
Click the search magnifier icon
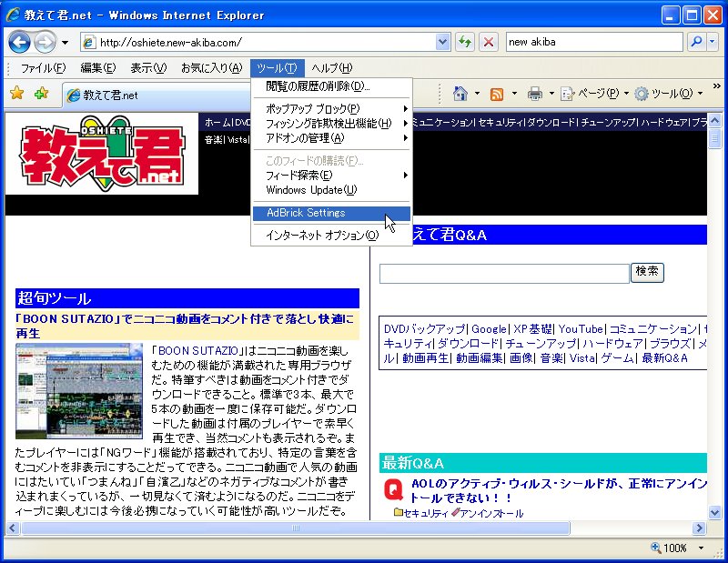[696, 42]
